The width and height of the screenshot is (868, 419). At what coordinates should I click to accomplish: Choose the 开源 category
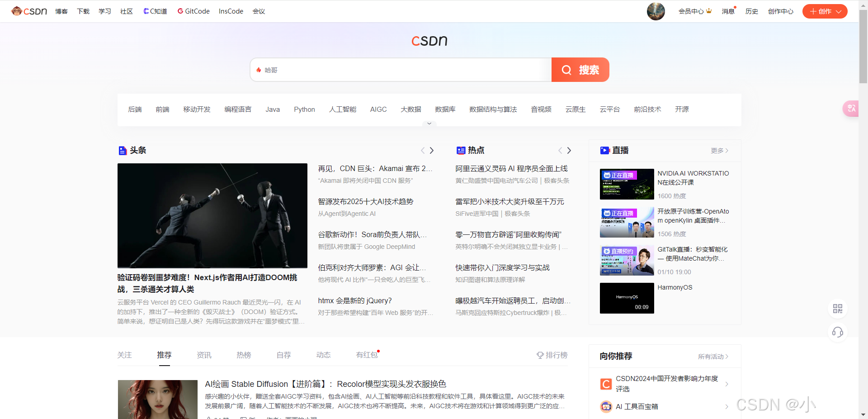click(x=682, y=110)
